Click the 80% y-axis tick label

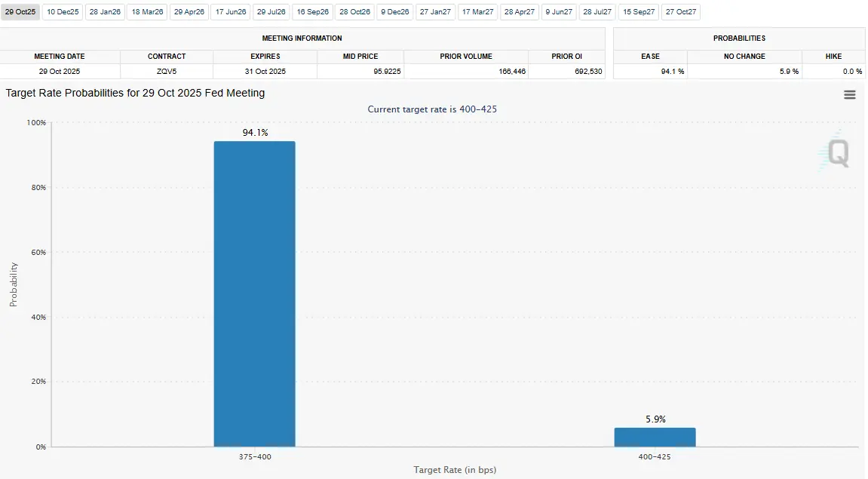tap(38, 187)
